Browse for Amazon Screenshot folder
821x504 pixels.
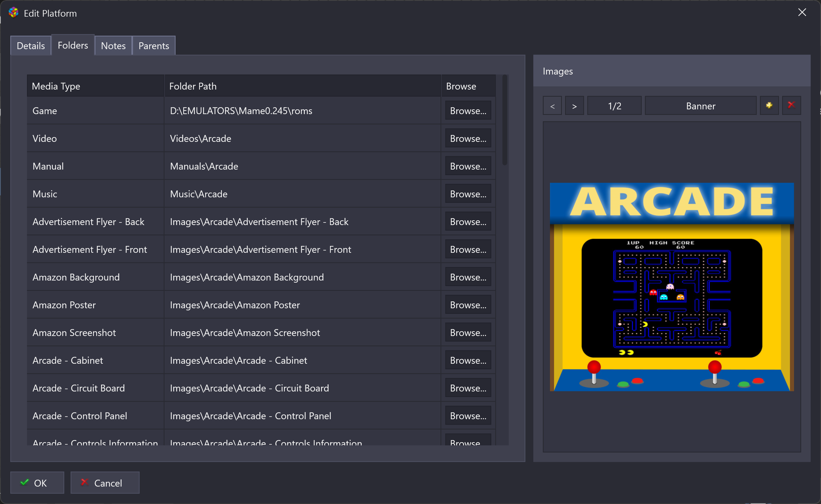pos(468,332)
